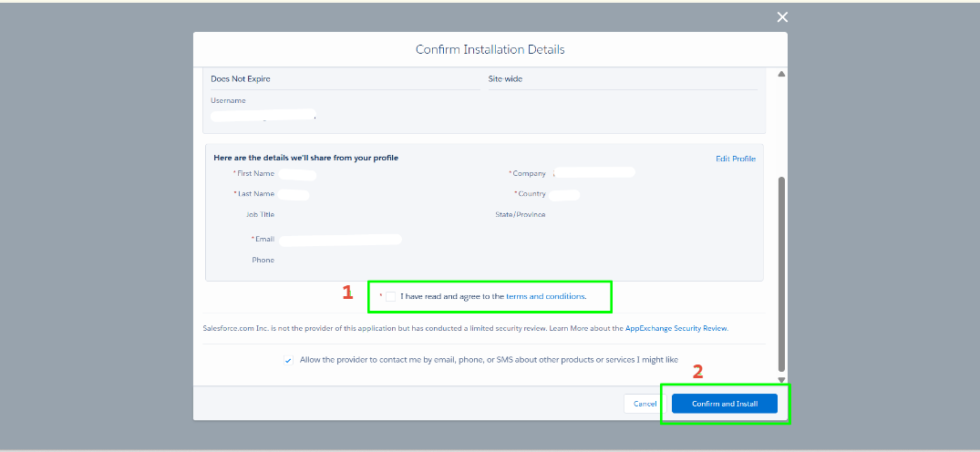
Task: Click the Country value in profile details
Action: pos(564,194)
